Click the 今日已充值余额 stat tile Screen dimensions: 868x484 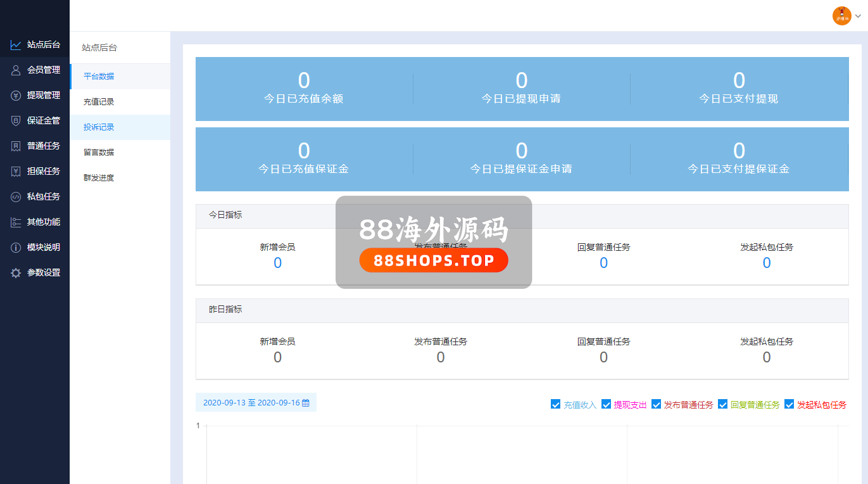click(304, 89)
